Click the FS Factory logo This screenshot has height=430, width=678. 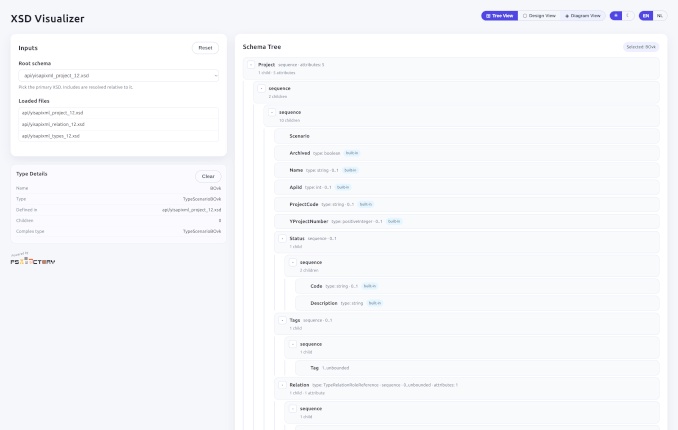(33, 260)
